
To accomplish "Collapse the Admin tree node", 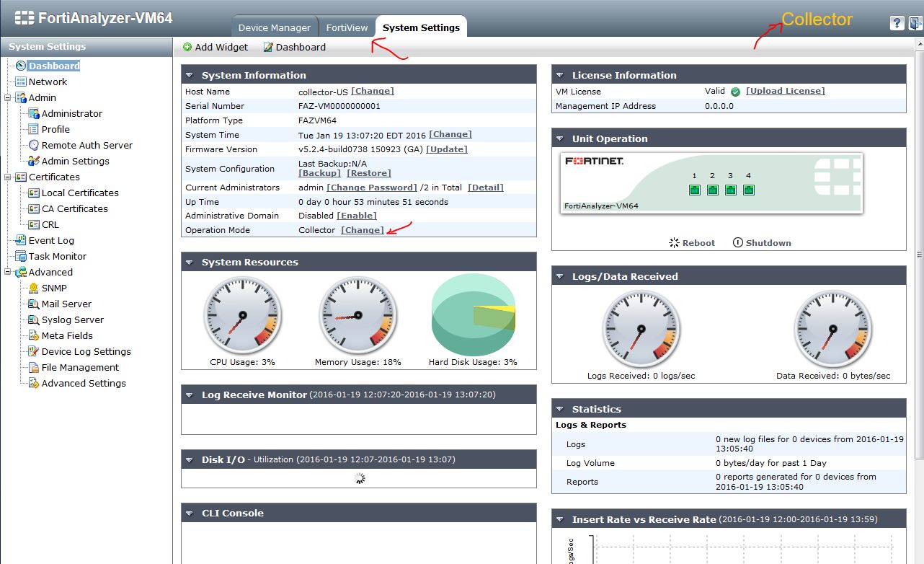I will coord(8,97).
